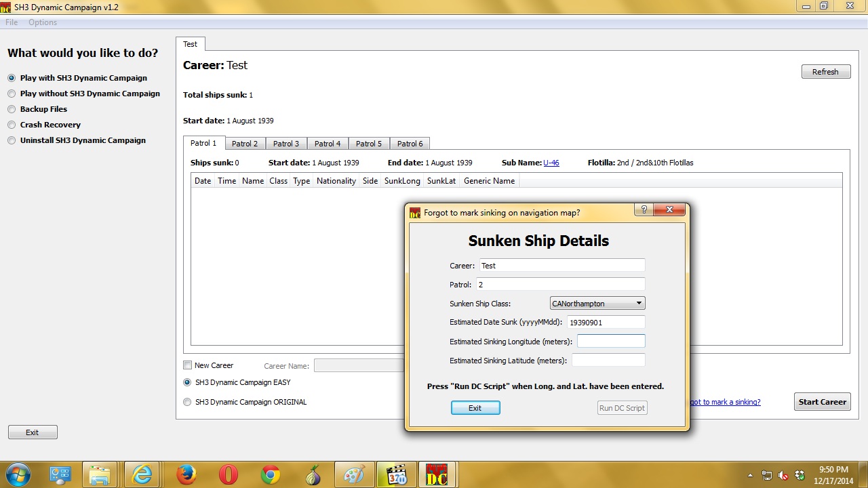The image size is (868, 488).
Task: Switch to the Patrol 6 tab
Action: tap(410, 144)
